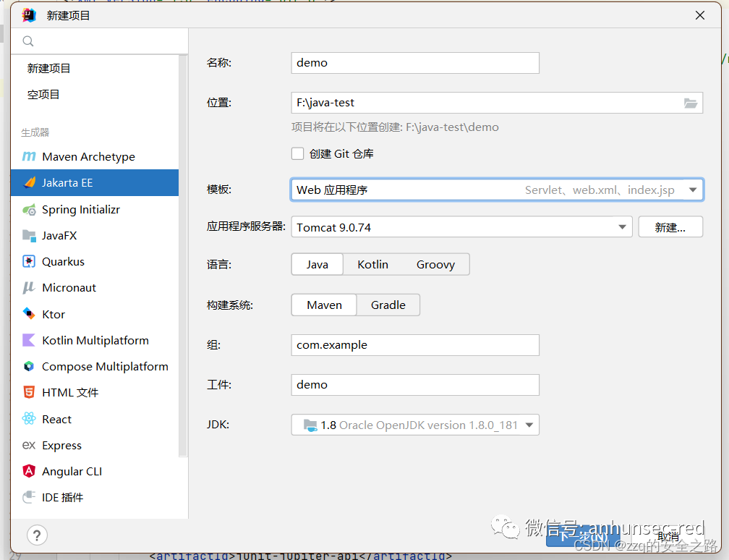
Task: Select Maven Archetype generator
Action: coord(94,157)
